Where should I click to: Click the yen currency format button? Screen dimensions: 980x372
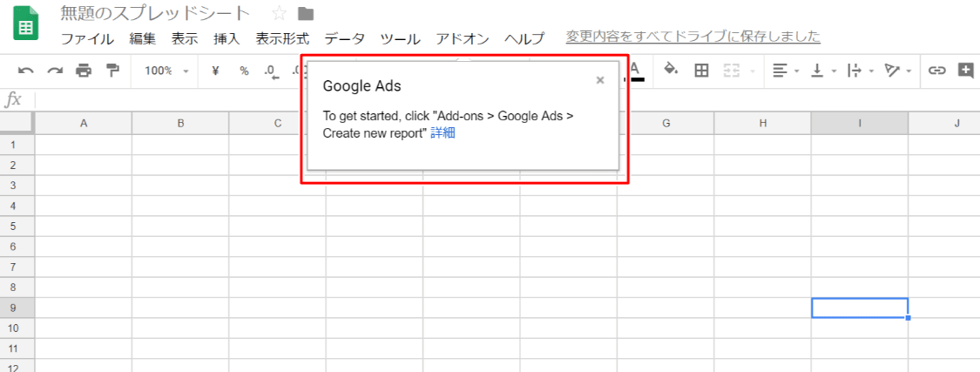pyautogui.click(x=216, y=71)
